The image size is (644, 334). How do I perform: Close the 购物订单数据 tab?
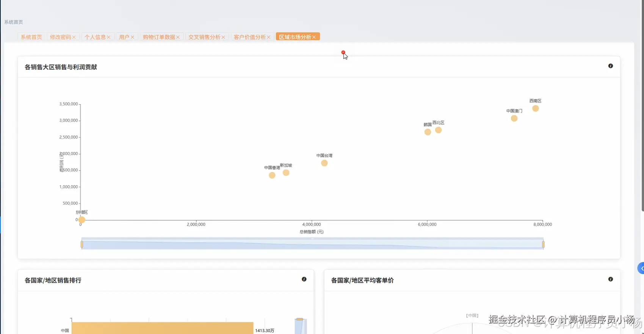click(x=178, y=37)
